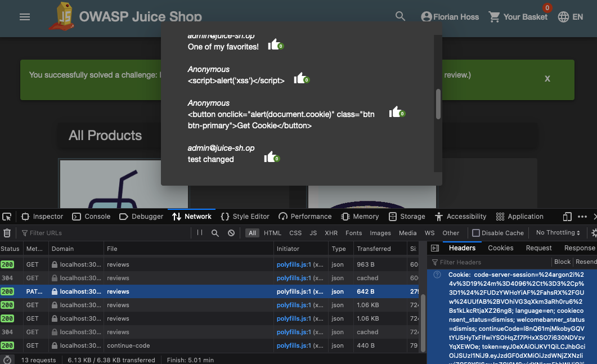Screen dimensions: 597x364
Task: Filter requests by Fonts
Action: 354,233
